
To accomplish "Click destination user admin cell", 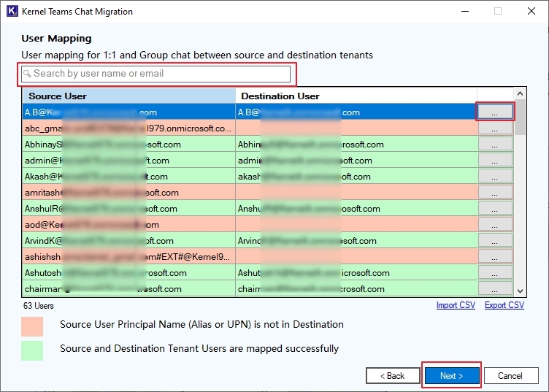I will [x=356, y=161].
